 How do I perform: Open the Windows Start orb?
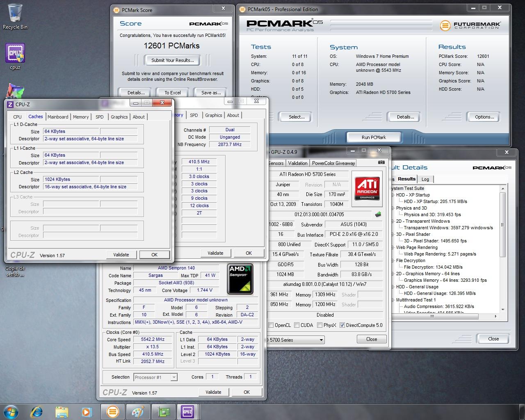coord(11,411)
